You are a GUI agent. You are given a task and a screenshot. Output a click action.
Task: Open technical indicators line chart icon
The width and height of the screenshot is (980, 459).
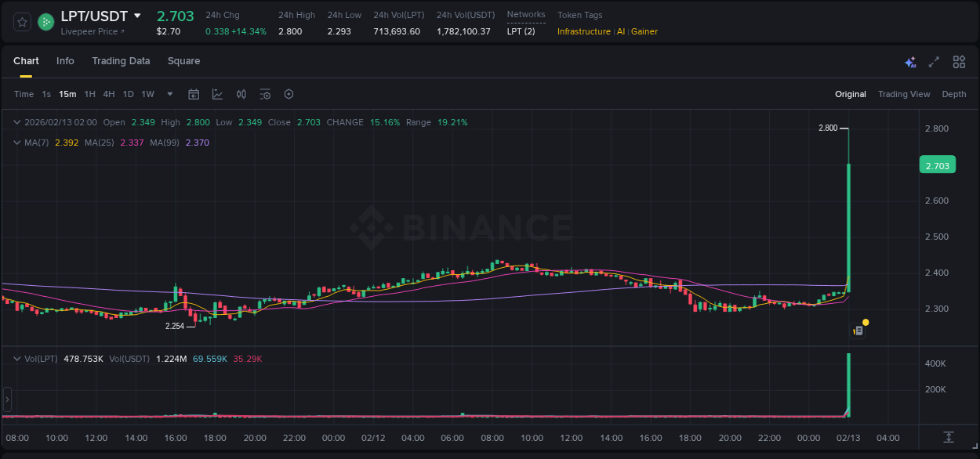(217, 94)
